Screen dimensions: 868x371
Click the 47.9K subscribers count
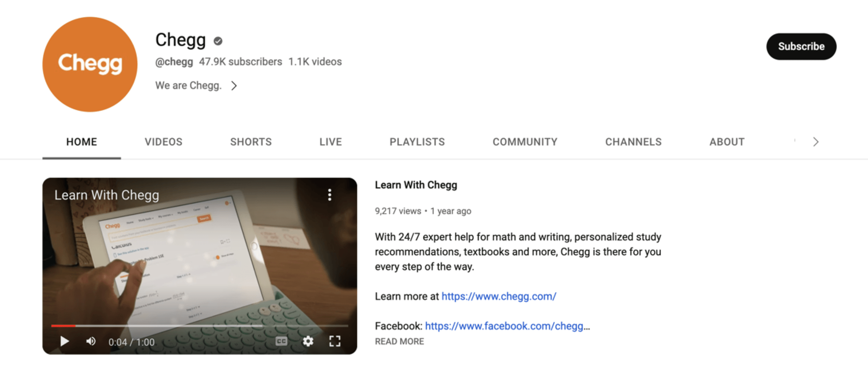tap(241, 62)
